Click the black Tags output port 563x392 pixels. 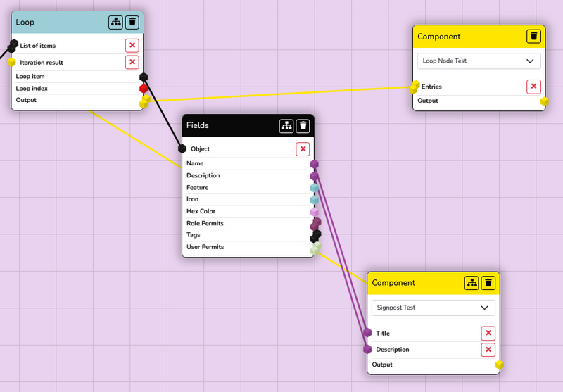click(315, 236)
